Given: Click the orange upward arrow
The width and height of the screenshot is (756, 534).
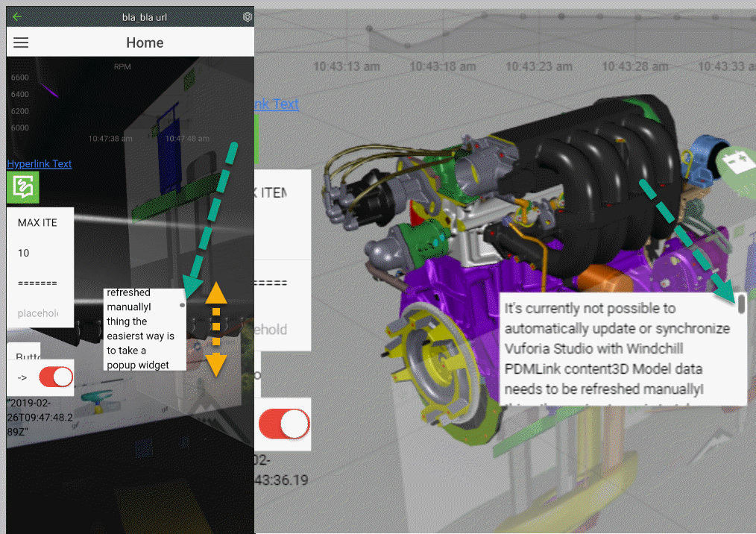Looking at the screenshot, I should pyautogui.click(x=216, y=293).
